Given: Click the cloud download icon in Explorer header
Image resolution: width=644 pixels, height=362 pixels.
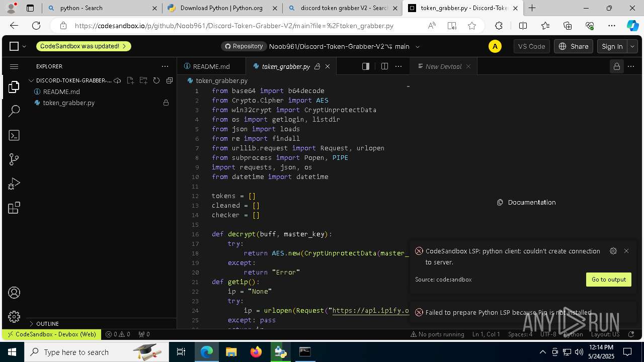Looking at the screenshot, I should 117,80.
